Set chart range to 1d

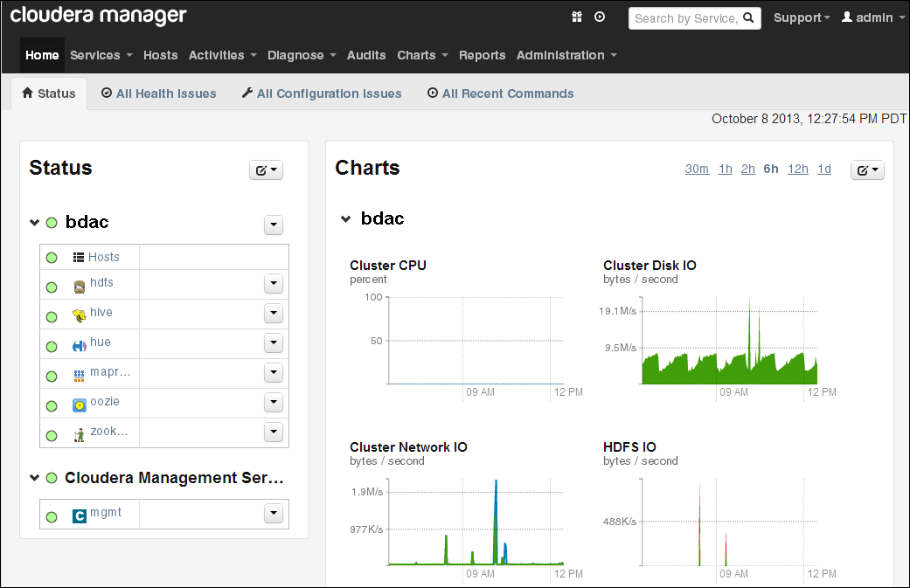(824, 169)
